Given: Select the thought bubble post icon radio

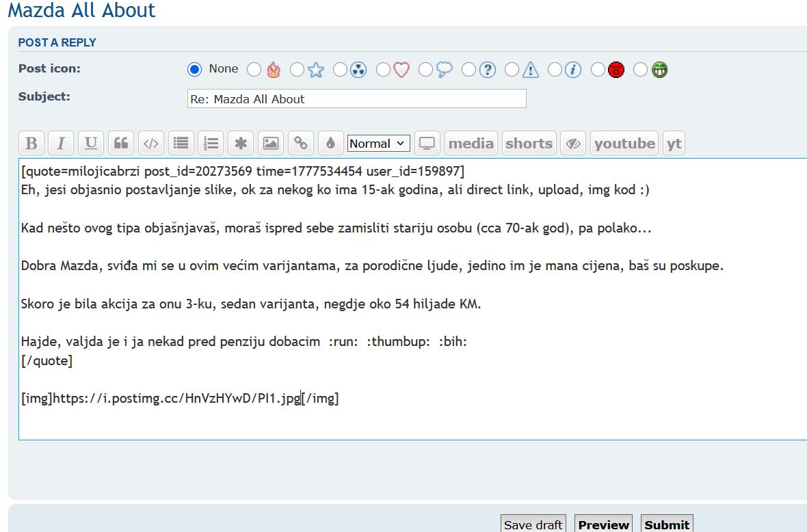Looking at the screenshot, I should click(x=425, y=70).
